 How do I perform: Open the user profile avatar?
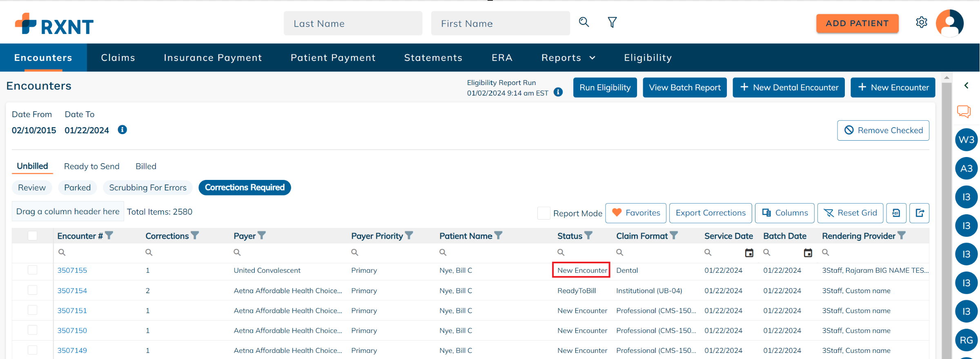(949, 23)
